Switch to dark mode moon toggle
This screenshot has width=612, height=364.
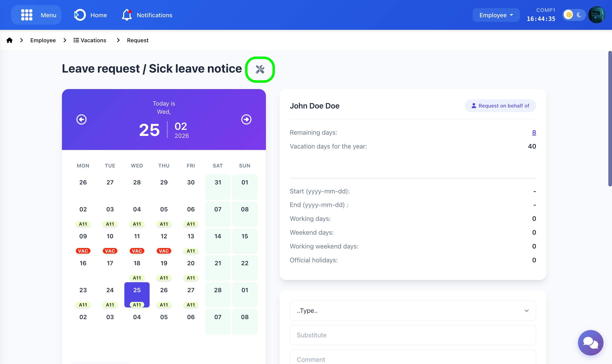[x=579, y=15]
